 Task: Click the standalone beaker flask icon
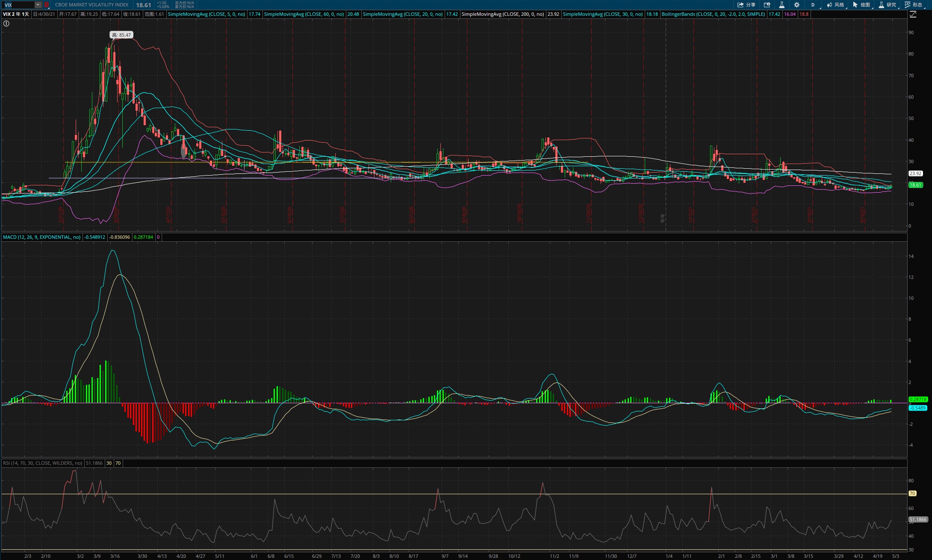click(x=782, y=5)
